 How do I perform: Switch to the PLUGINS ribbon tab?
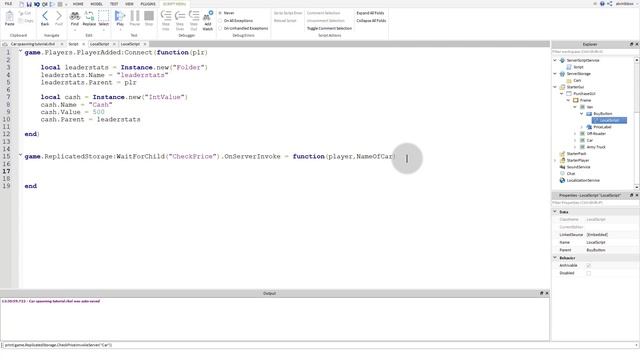coord(148,4)
